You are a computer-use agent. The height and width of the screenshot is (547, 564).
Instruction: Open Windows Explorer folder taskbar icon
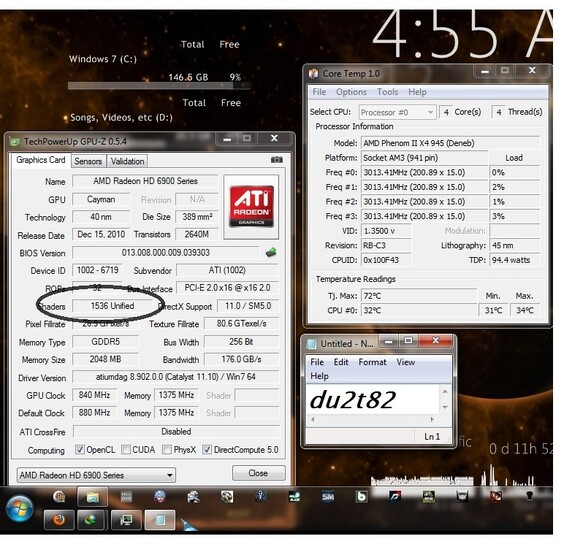(92, 497)
